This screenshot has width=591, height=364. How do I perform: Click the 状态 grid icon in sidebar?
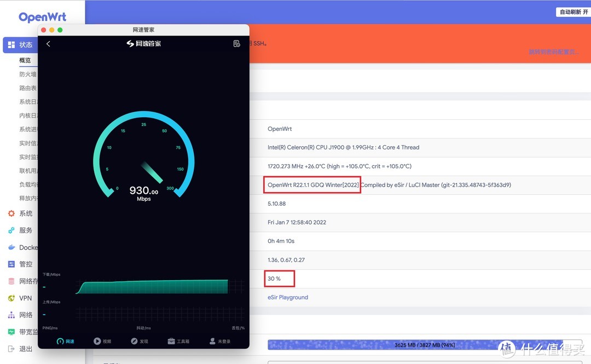click(x=11, y=44)
